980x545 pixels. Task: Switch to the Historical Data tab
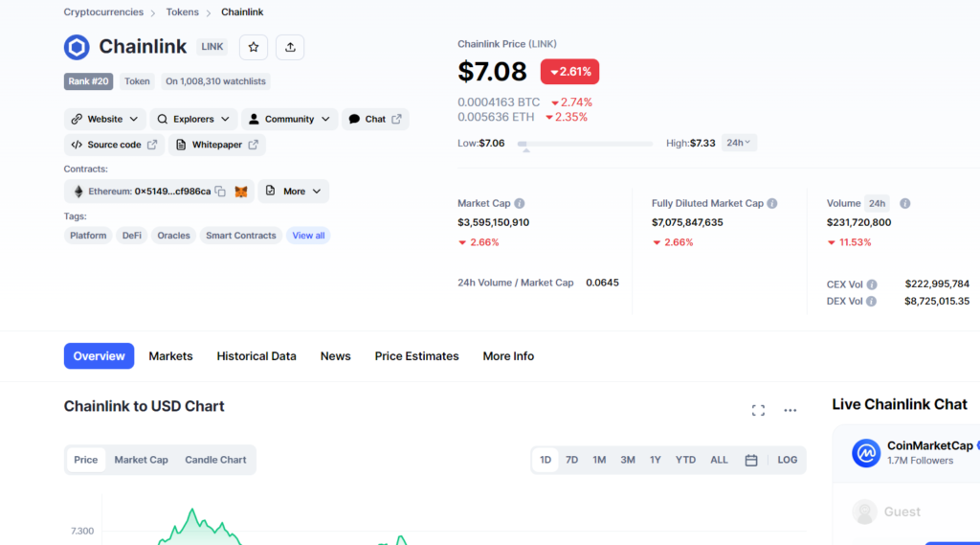[256, 356]
